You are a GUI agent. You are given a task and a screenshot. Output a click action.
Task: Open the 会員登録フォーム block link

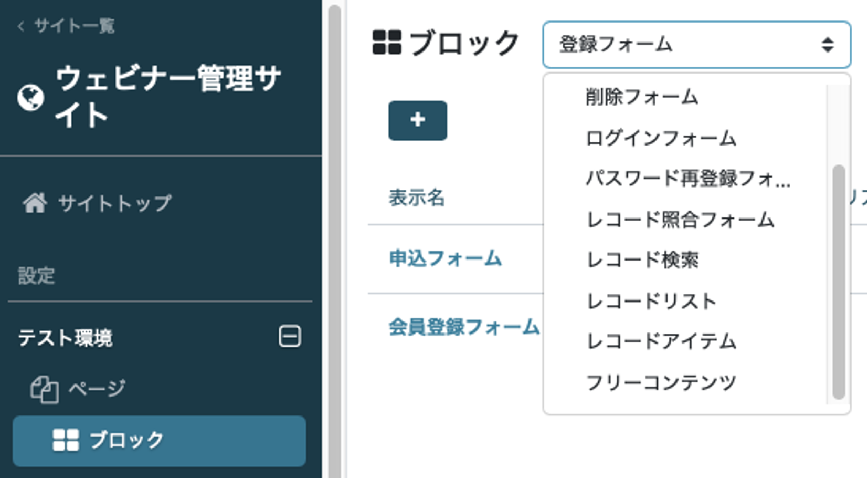click(x=464, y=327)
